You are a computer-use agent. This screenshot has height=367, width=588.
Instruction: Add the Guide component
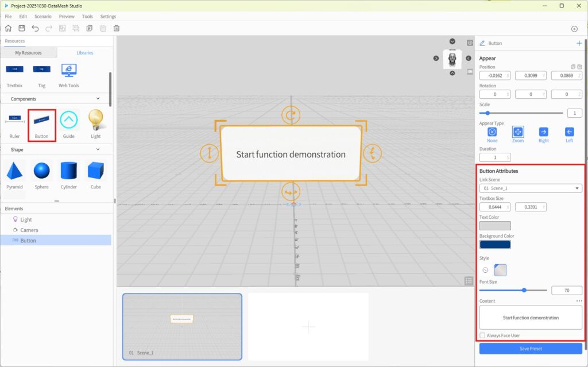coord(68,122)
